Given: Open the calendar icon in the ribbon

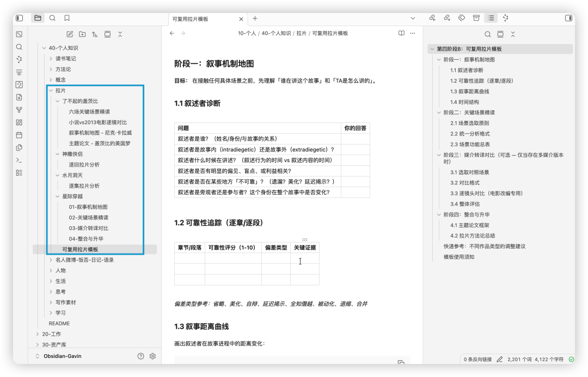Looking at the screenshot, I should (x=19, y=135).
